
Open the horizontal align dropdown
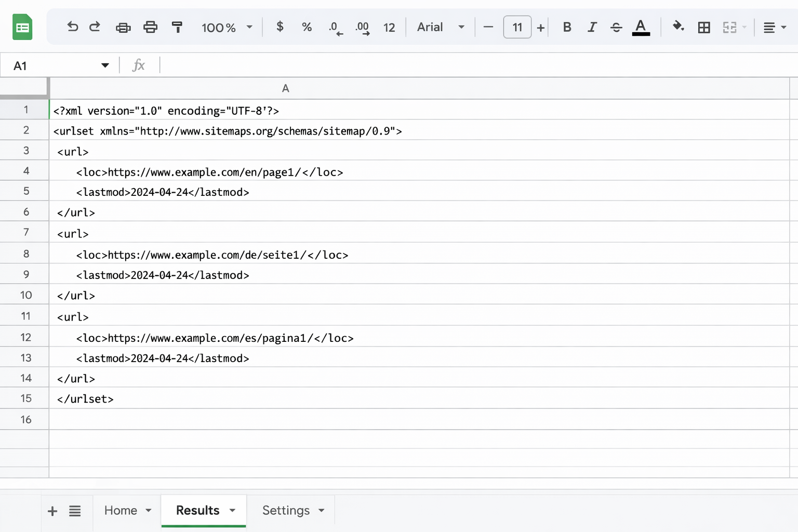774,27
